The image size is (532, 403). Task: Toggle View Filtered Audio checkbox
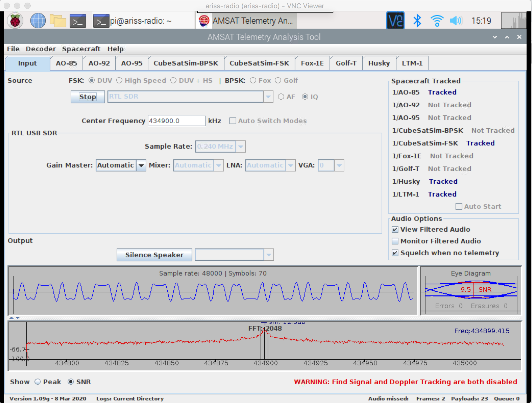coord(395,229)
